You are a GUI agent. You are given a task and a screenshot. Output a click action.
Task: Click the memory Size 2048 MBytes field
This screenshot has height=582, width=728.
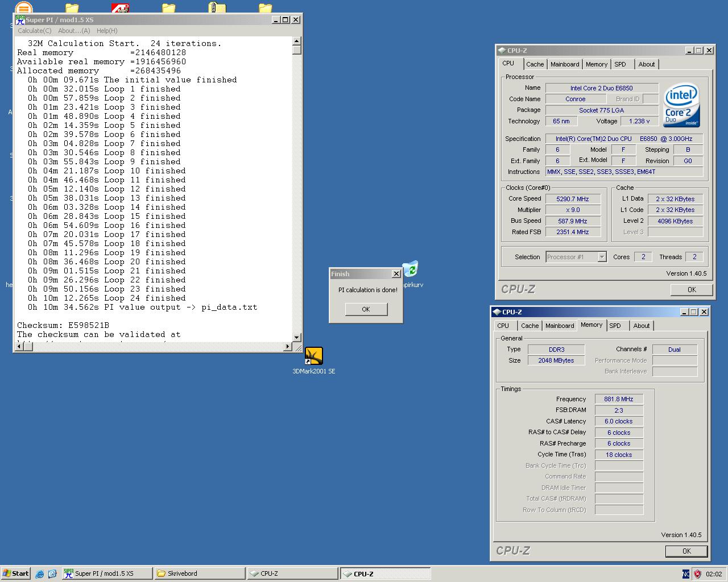coord(556,360)
